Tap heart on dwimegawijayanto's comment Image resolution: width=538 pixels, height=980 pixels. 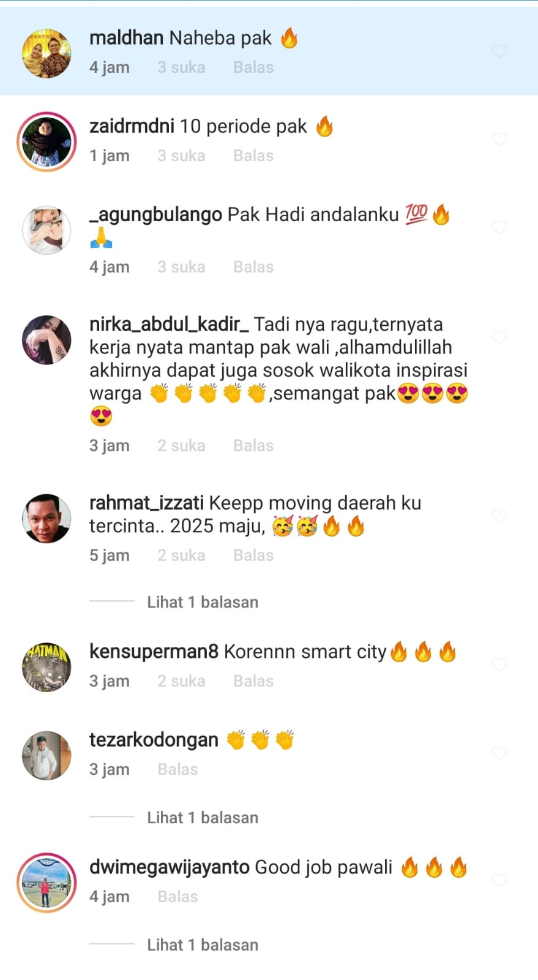point(499,880)
